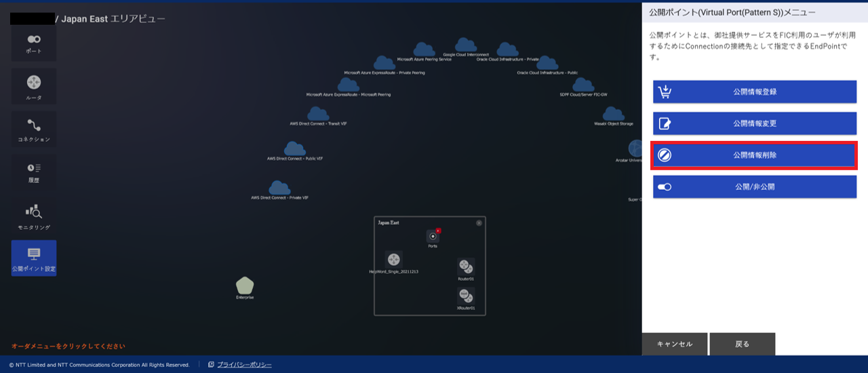
Task: Select AWS Direct Connect - Private VIF cloud
Action: coord(279,187)
